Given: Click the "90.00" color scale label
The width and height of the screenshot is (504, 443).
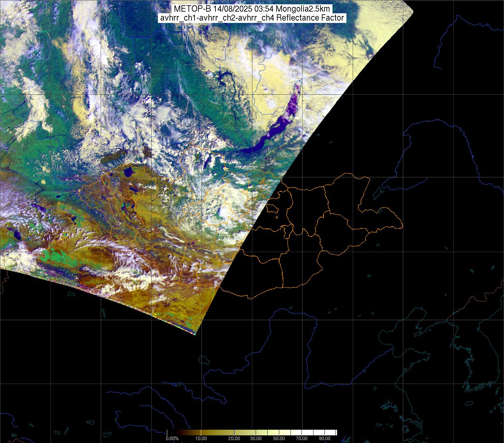Looking at the screenshot, I should (x=324, y=439).
